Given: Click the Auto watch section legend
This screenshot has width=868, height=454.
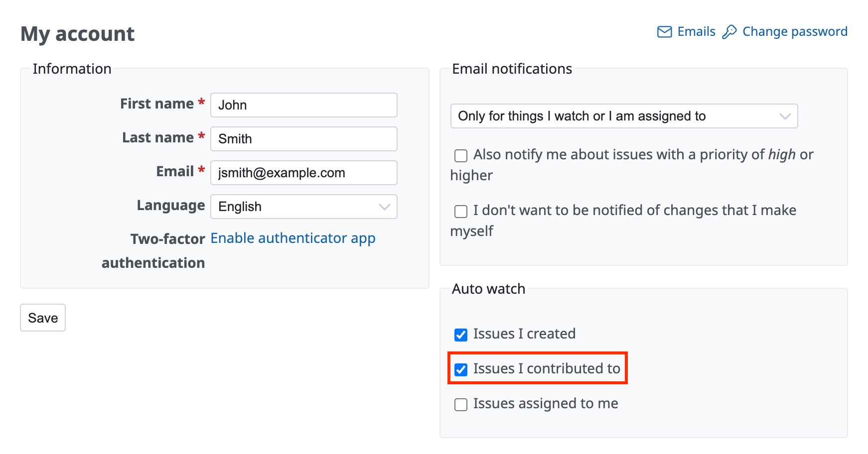Looking at the screenshot, I should point(488,289).
